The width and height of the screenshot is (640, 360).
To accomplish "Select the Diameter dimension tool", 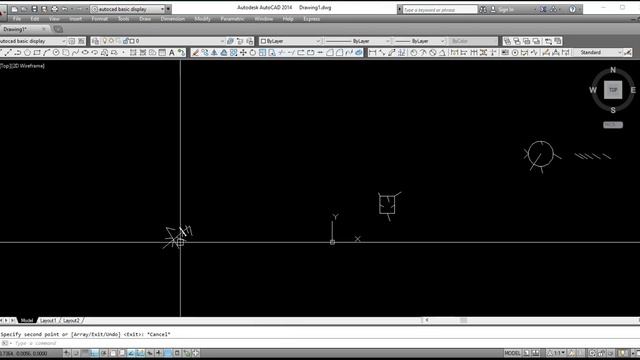I will click(433, 53).
